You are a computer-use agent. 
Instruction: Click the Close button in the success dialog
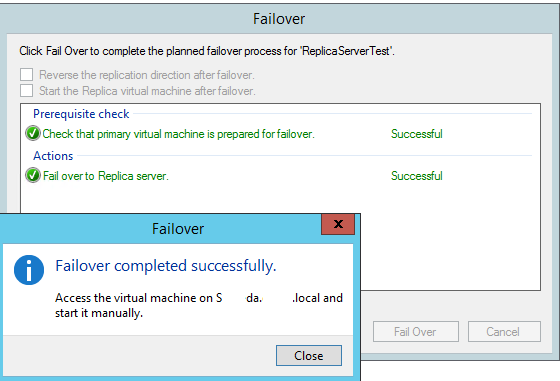click(309, 355)
